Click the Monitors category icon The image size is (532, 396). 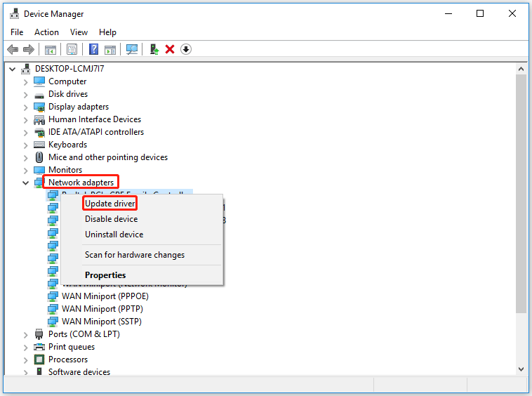(39, 170)
